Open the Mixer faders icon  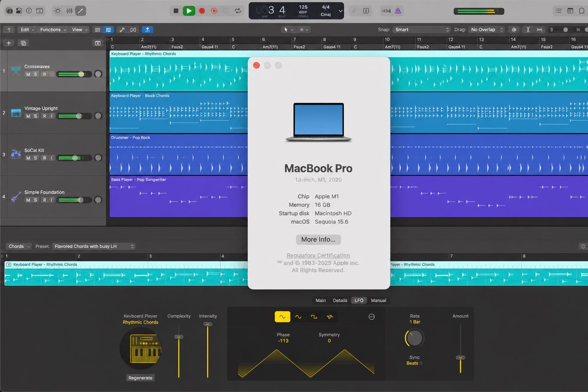tap(69, 11)
